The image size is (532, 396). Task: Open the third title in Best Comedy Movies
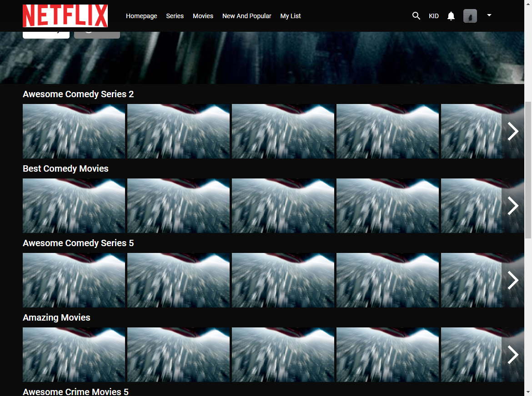(283, 206)
